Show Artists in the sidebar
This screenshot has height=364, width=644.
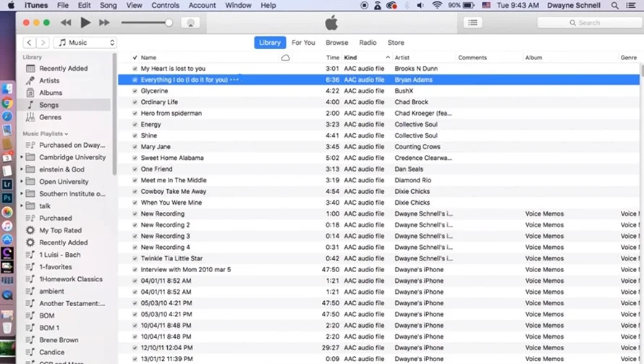pos(49,80)
